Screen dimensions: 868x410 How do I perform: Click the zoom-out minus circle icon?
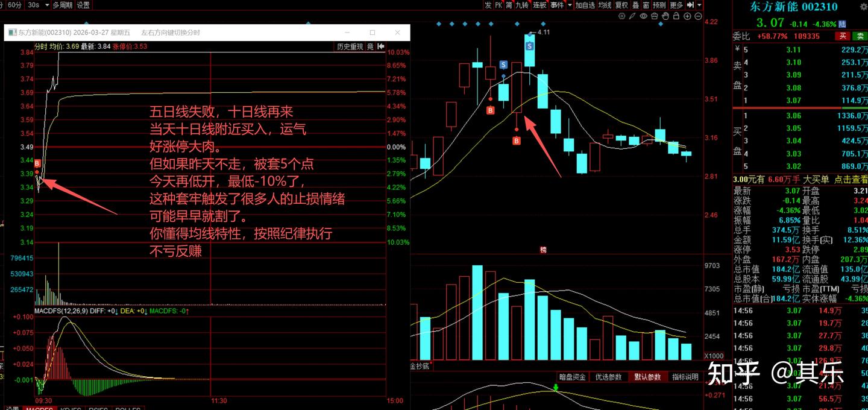(x=698, y=16)
